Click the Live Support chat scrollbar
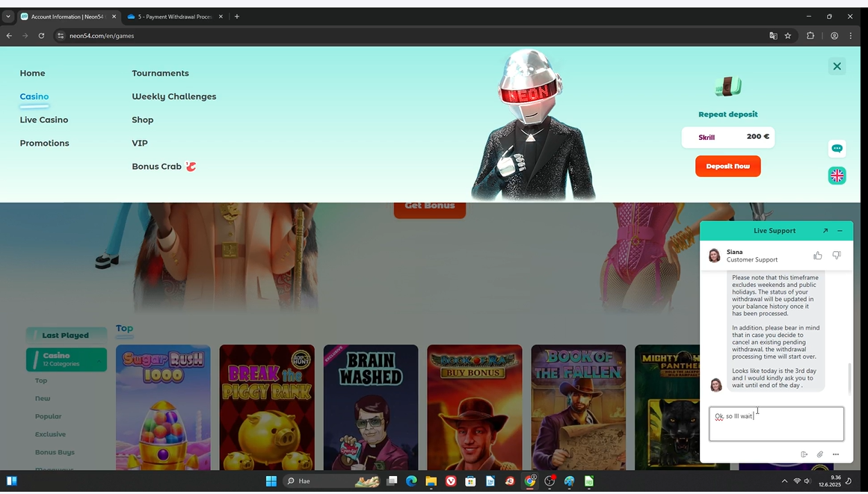 point(850,378)
